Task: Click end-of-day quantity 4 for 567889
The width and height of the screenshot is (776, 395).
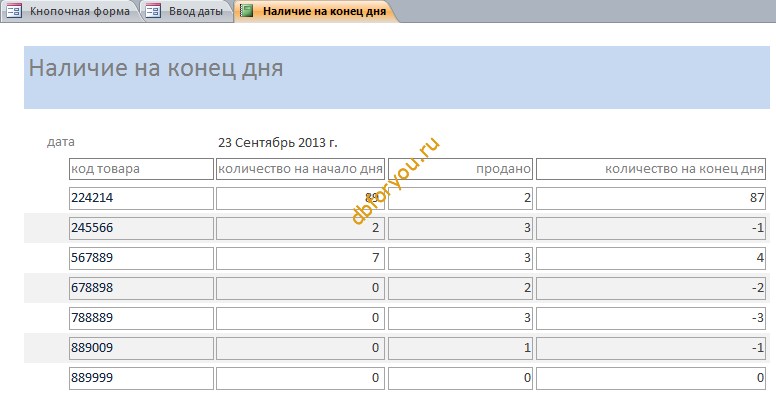Action: click(x=651, y=258)
